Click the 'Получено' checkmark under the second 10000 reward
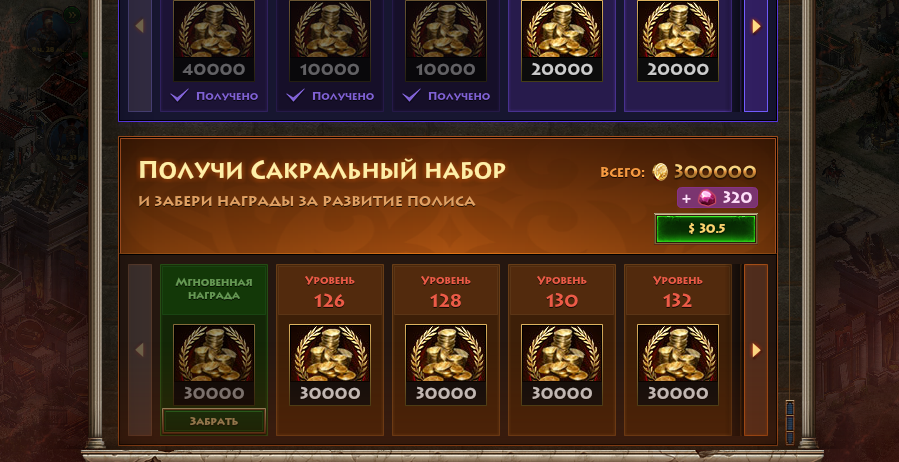The image size is (899, 462). (411, 95)
